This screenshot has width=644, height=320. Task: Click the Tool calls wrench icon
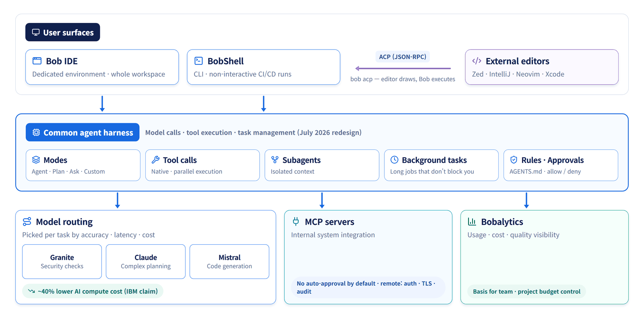[155, 160]
